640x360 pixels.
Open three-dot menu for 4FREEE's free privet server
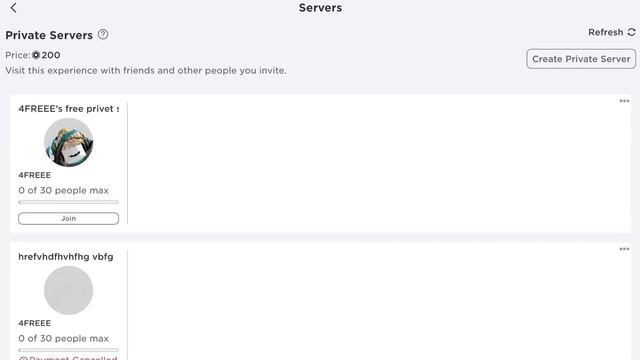[x=624, y=101]
